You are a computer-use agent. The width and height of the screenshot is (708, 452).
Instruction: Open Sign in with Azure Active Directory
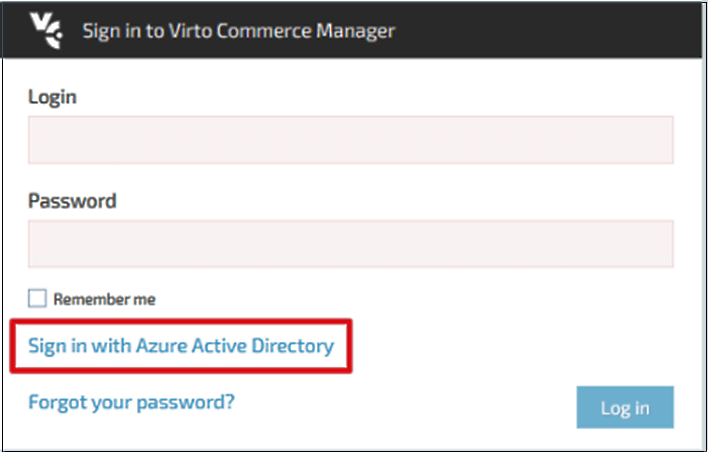point(181,346)
